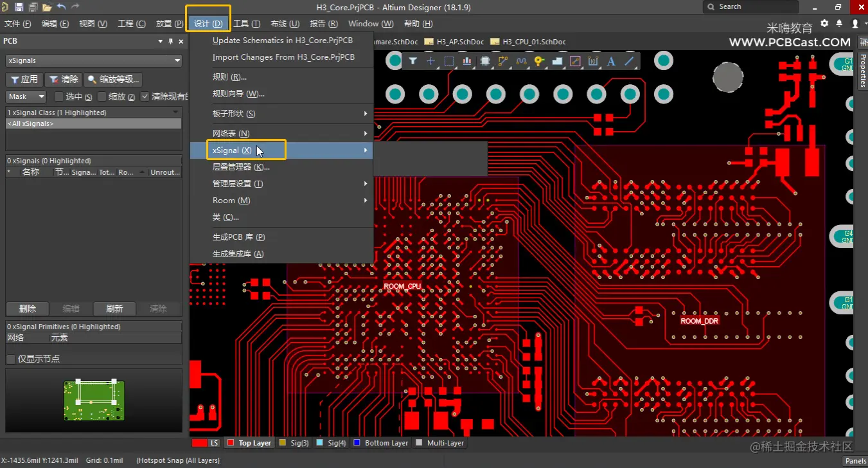Select the length tuning meander icon
Screen dimensions: 868x468
point(521,61)
